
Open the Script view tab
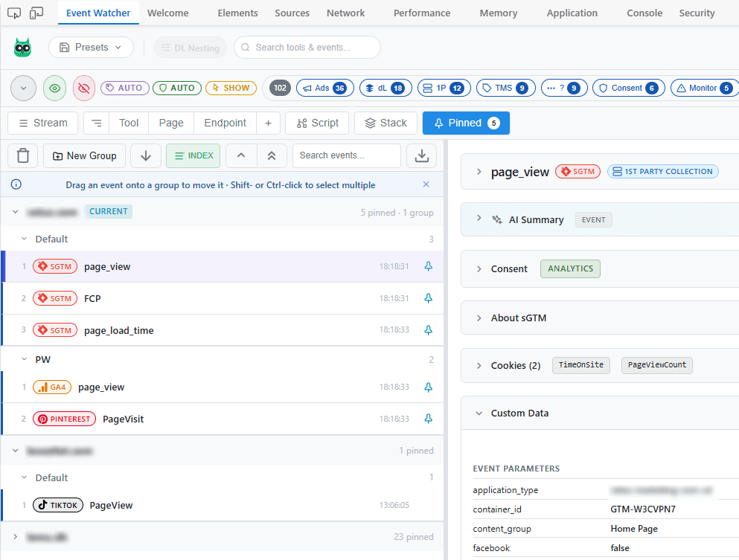click(317, 123)
